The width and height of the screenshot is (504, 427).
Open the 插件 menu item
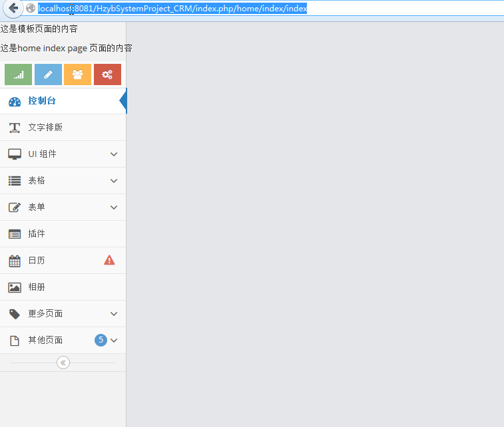click(37, 233)
